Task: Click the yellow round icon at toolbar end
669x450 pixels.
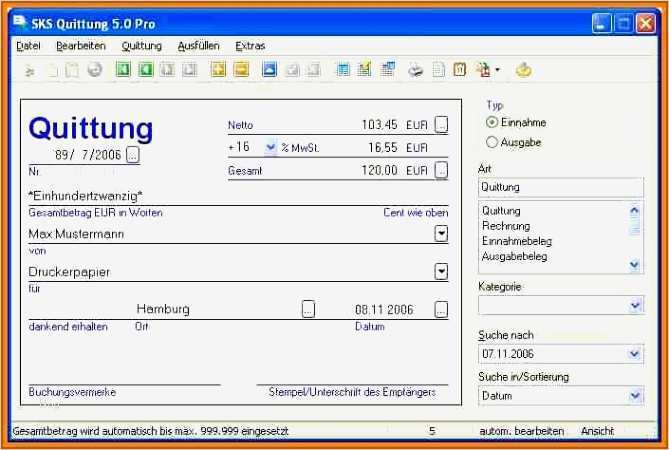Action: tap(524, 70)
